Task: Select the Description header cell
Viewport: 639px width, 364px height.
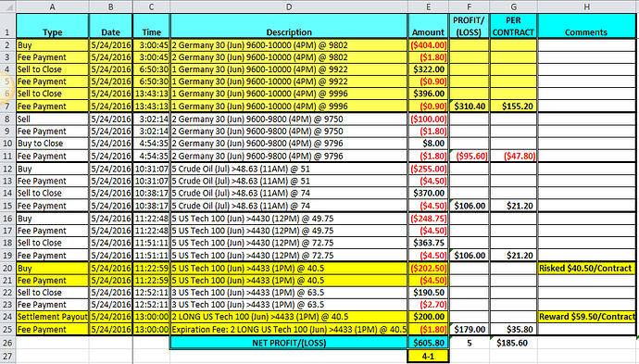Action: point(289,26)
